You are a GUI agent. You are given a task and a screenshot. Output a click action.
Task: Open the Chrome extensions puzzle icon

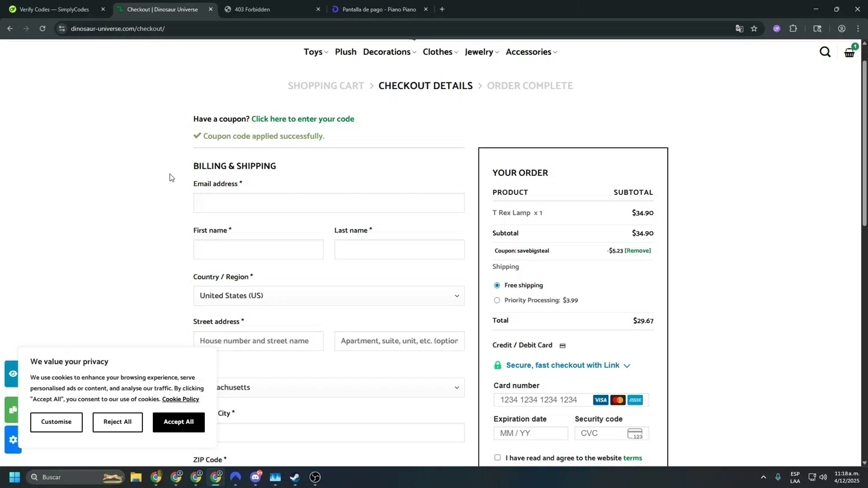tap(793, 28)
